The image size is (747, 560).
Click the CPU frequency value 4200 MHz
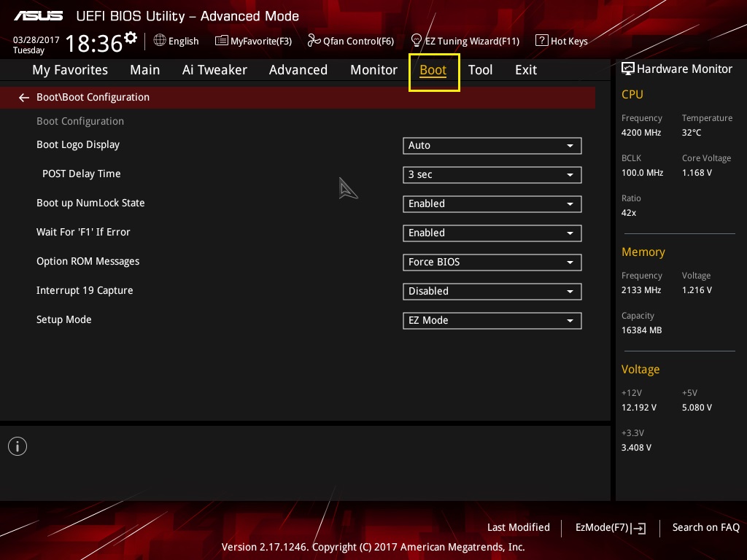641,133
